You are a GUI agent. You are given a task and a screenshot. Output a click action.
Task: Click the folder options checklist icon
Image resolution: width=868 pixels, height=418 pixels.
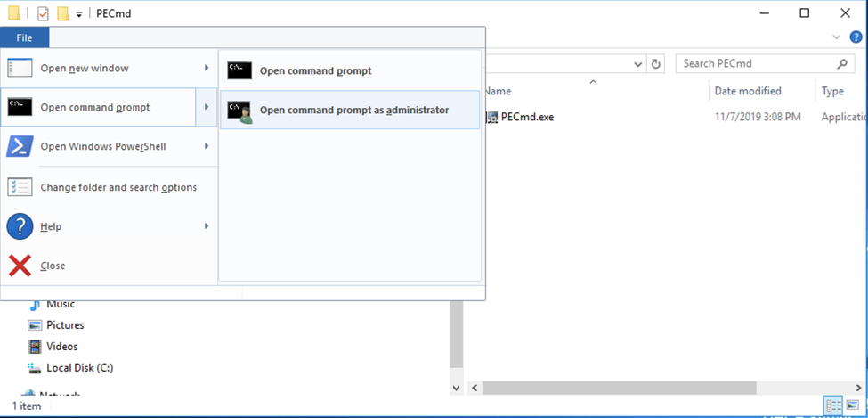point(20,187)
